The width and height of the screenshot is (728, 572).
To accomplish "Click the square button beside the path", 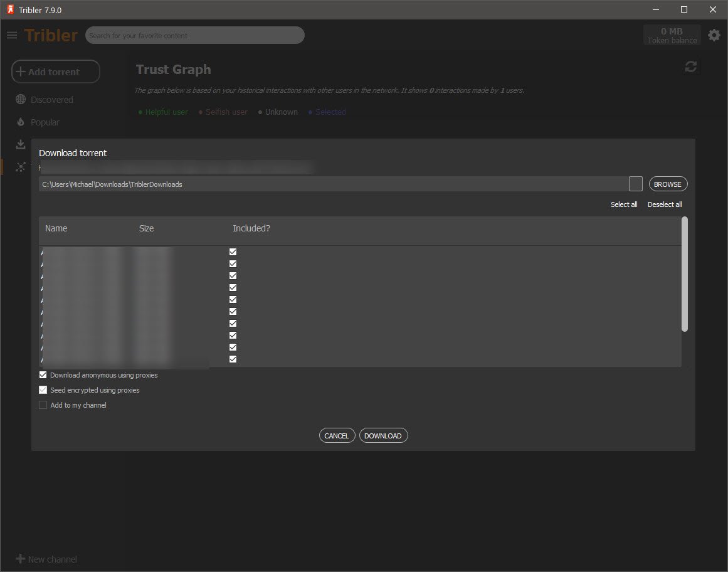I will pyautogui.click(x=636, y=184).
